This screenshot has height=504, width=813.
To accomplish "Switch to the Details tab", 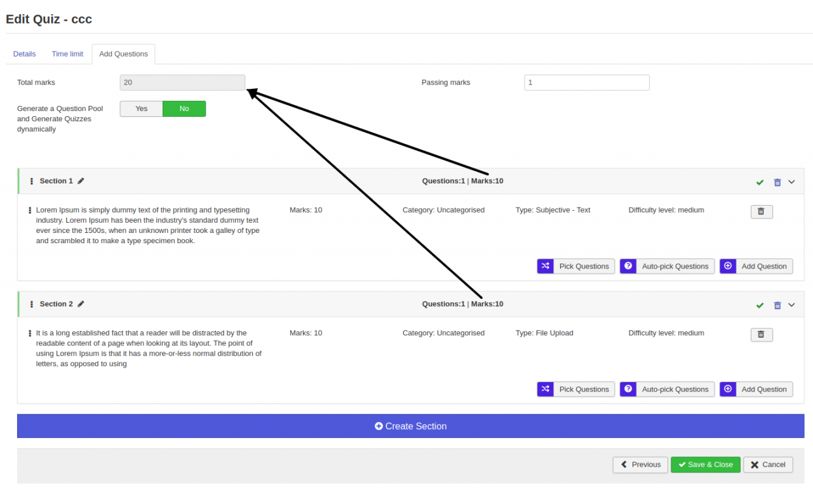I will (24, 54).
